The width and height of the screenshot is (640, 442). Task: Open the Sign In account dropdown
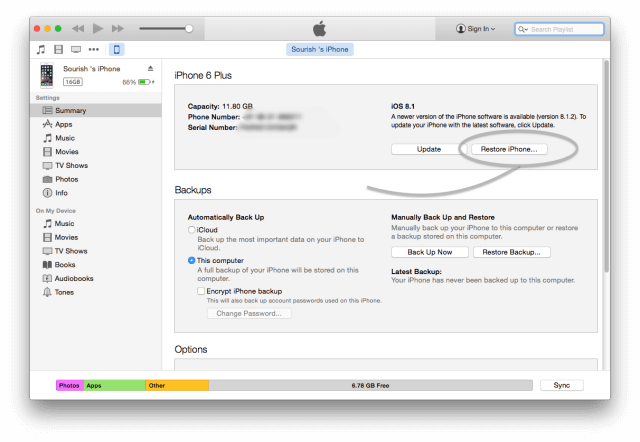tap(476, 29)
